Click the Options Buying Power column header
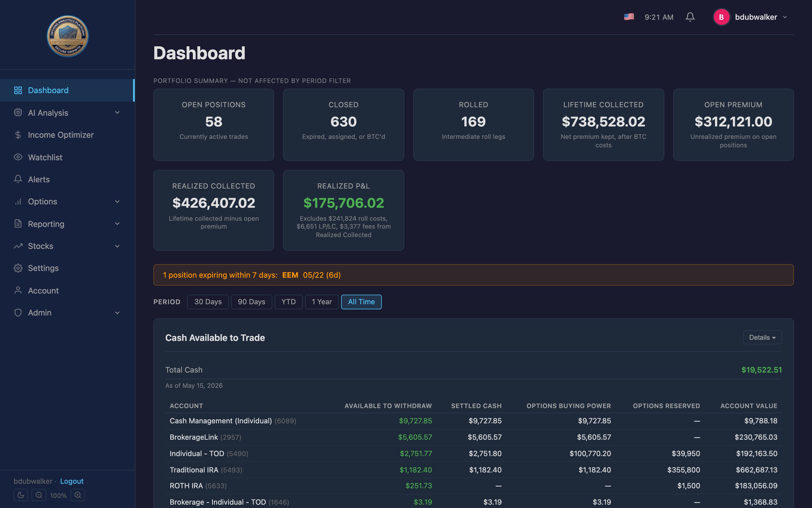The width and height of the screenshot is (812, 508). (x=568, y=406)
